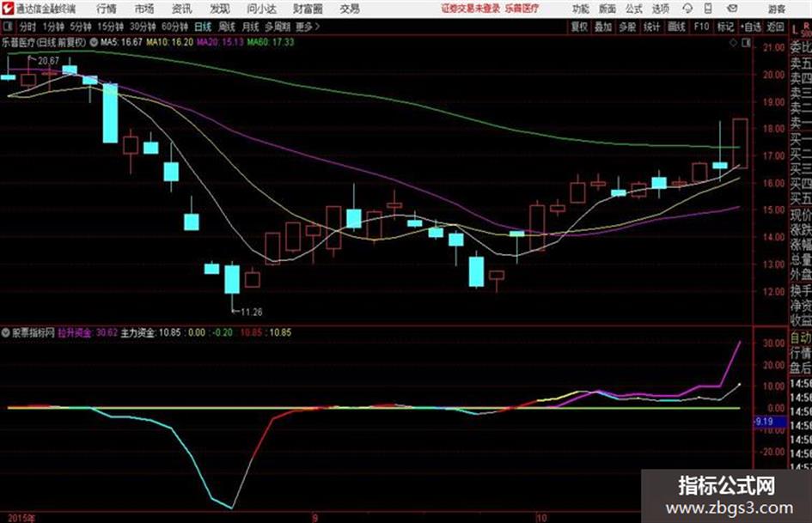The image size is (812, 523).
Task: Open the 行情 menu
Action: click(107, 9)
